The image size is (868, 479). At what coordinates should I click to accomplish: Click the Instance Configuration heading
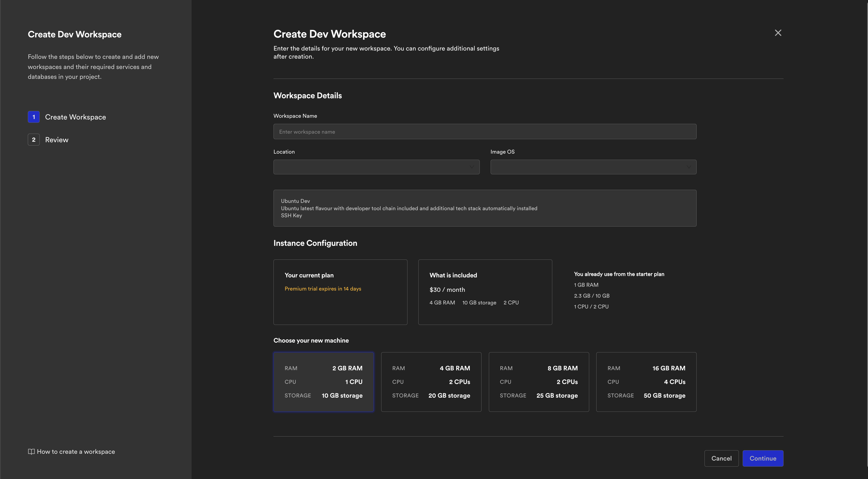(x=315, y=243)
